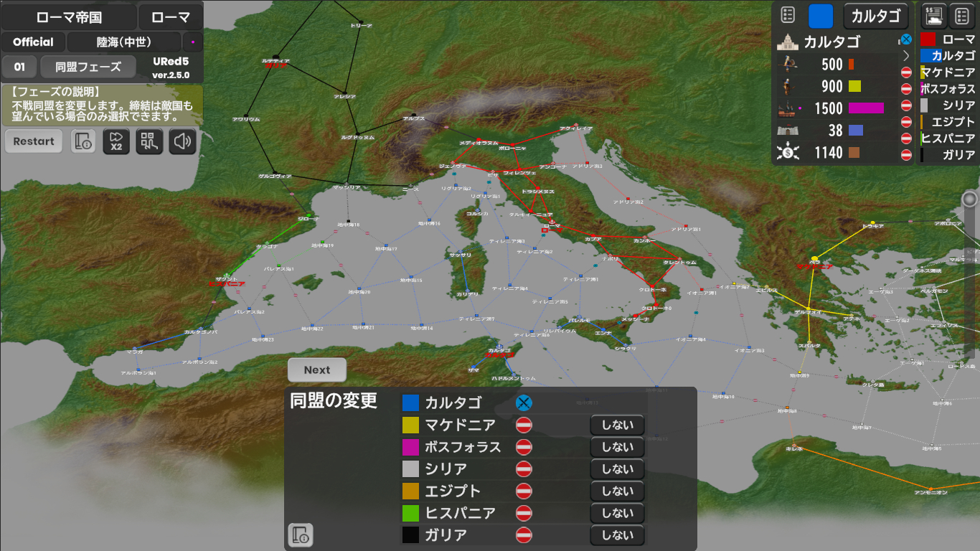Click the large blue nation color square
980x551 pixels.
[821, 16]
